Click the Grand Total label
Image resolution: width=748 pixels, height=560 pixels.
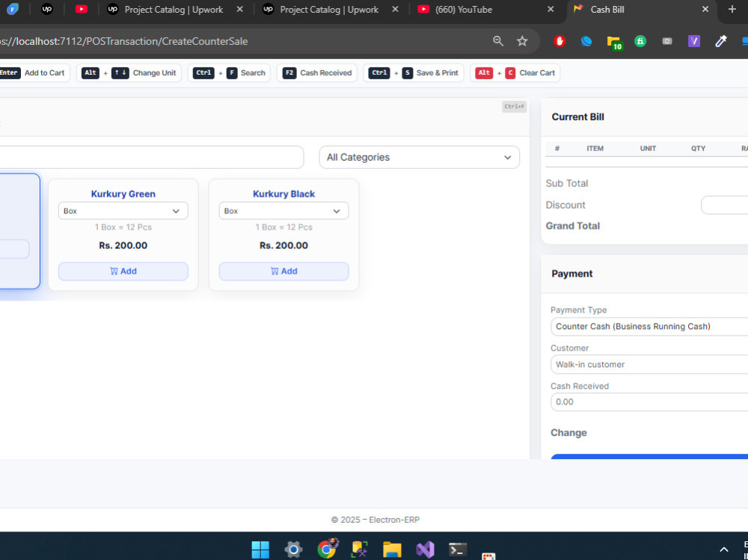[x=572, y=226]
